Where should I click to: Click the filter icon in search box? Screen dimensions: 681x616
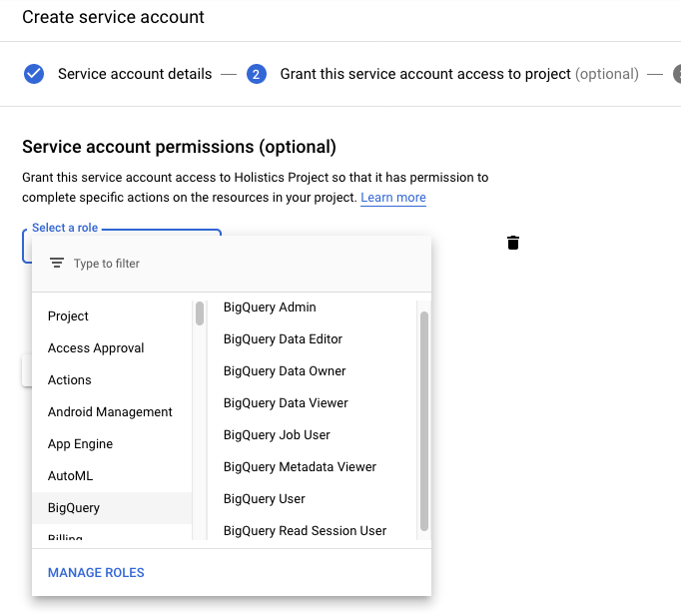click(x=57, y=264)
